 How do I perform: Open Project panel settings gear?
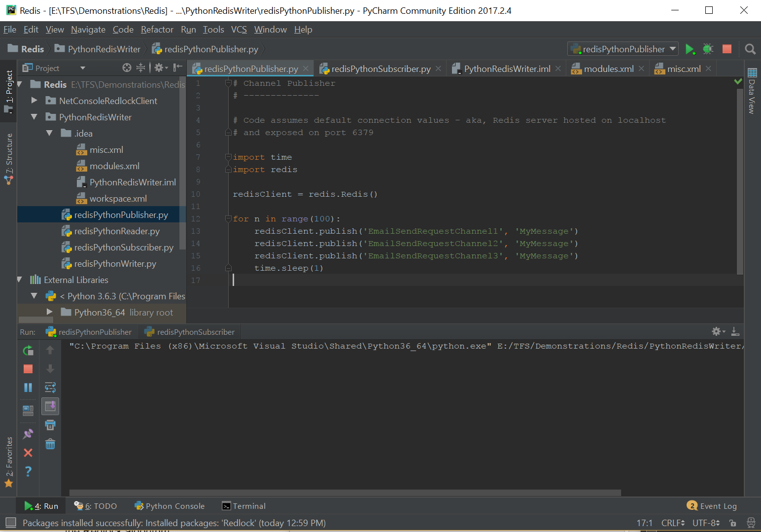point(161,68)
